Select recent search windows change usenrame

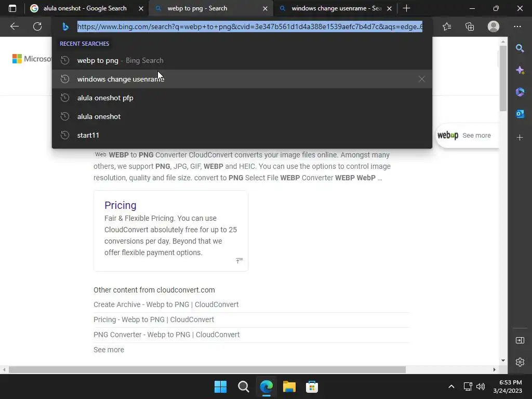tap(242, 79)
